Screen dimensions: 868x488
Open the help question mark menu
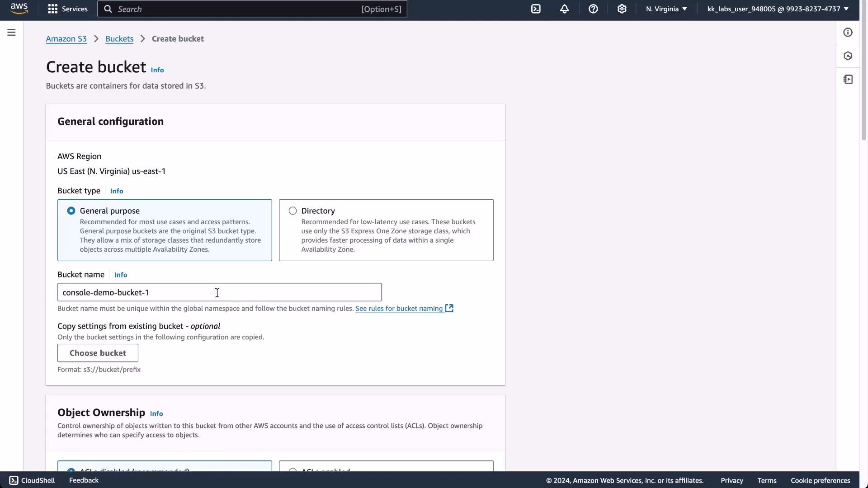[x=593, y=9]
